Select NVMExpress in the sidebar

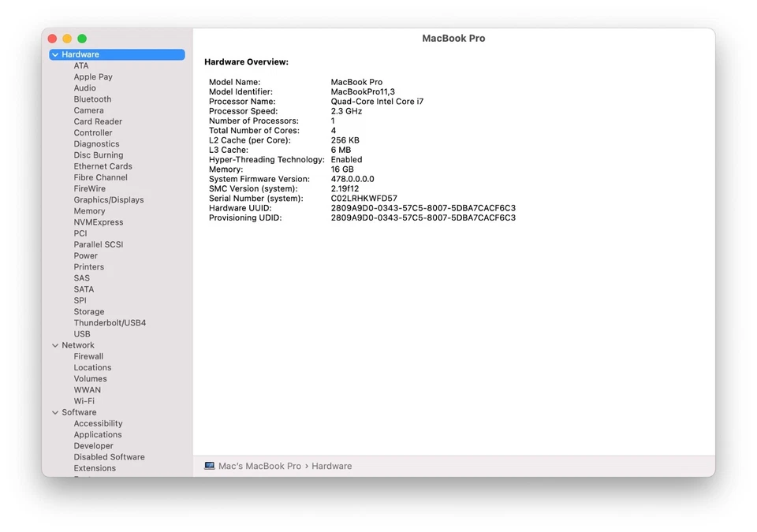coord(98,221)
